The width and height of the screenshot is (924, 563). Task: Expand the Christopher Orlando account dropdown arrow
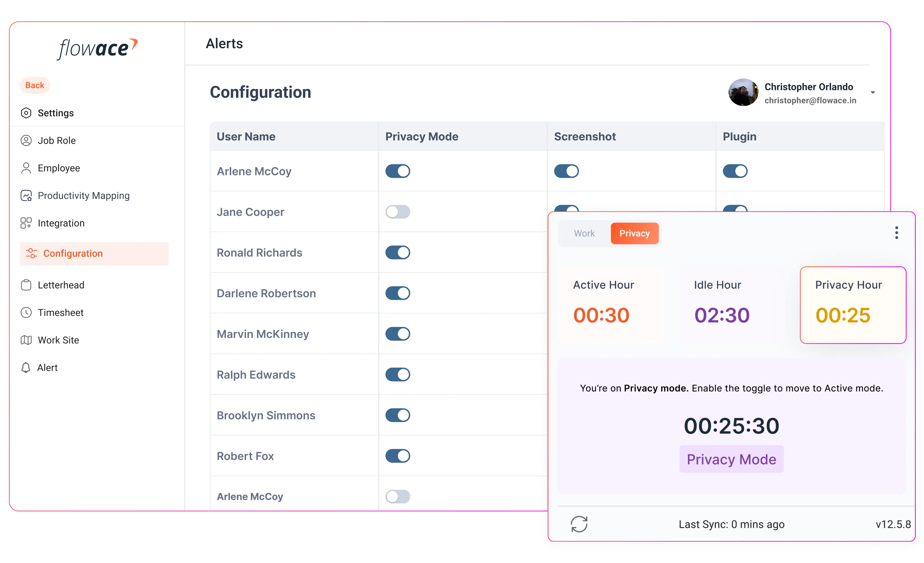pyautogui.click(x=873, y=92)
